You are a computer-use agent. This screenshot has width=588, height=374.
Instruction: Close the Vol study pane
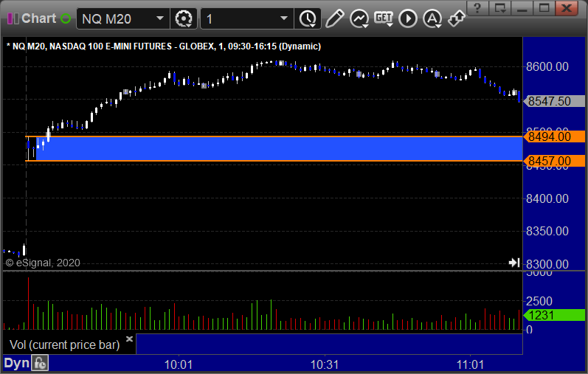point(129,339)
